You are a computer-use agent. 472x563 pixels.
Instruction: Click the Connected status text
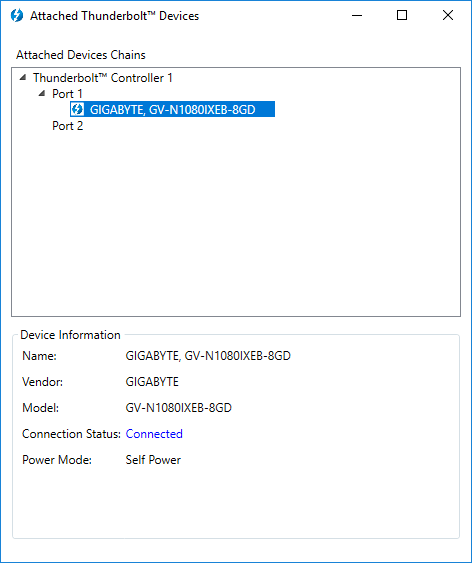pos(154,434)
